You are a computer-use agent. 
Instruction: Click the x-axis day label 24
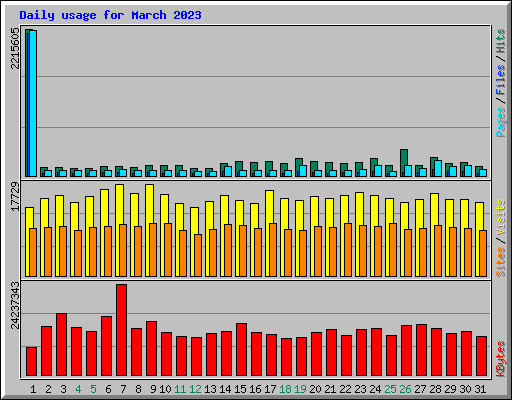[x=375, y=389]
